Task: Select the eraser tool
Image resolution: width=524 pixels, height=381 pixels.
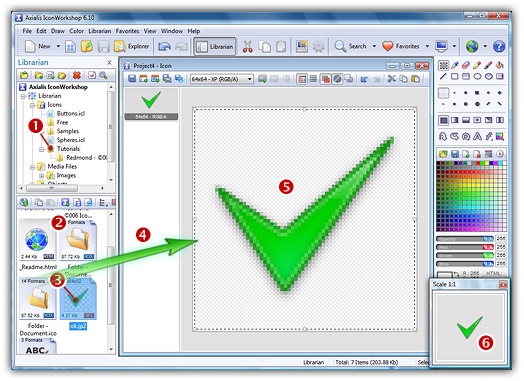Action: pos(466,65)
